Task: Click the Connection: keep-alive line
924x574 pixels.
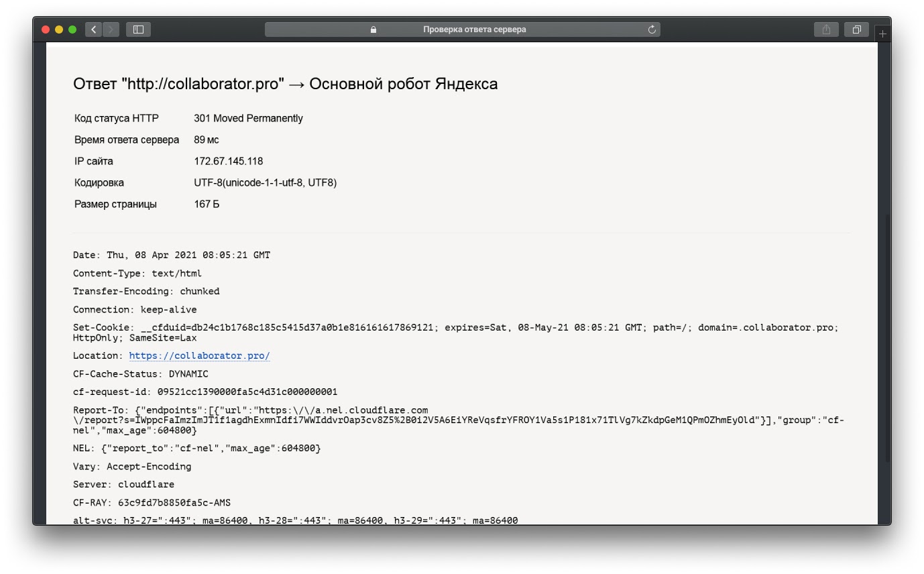Action: 135,310
